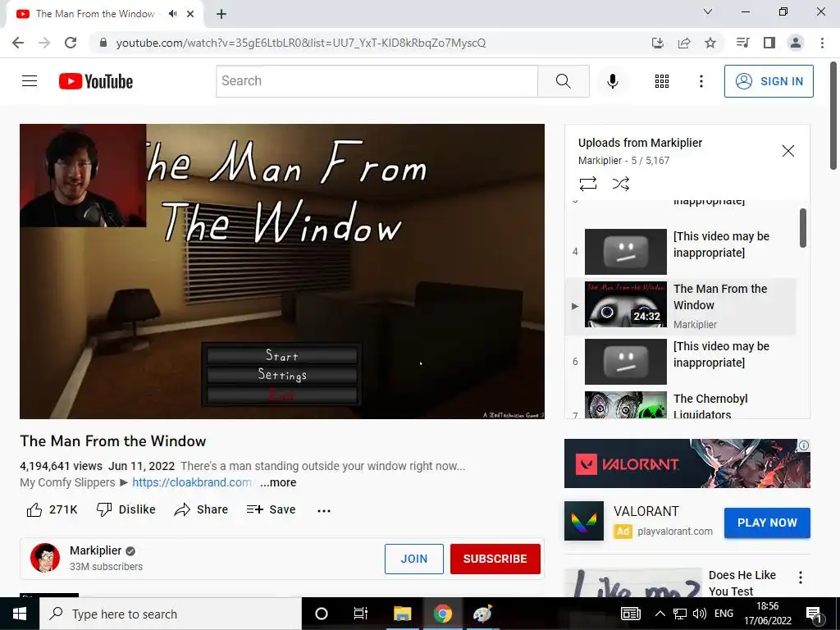Click the Valorant banner ad
840x630 pixels.
[x=687, y=463]
